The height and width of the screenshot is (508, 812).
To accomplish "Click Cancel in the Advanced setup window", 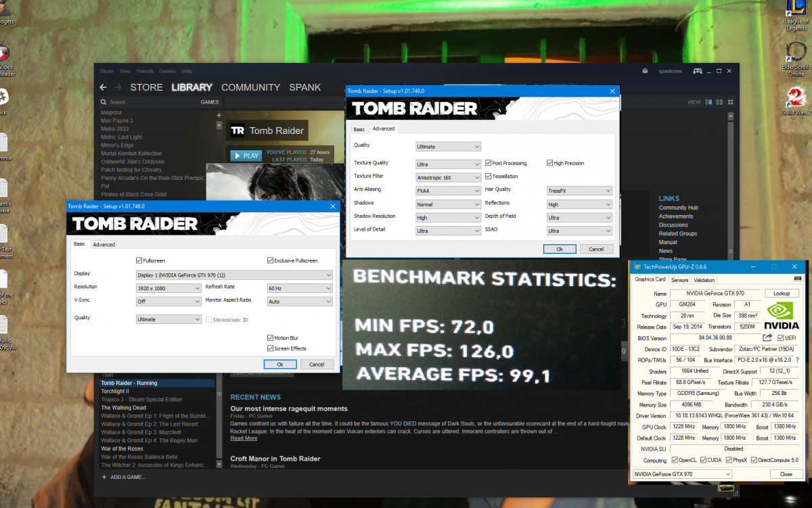I will click(596, 249).
